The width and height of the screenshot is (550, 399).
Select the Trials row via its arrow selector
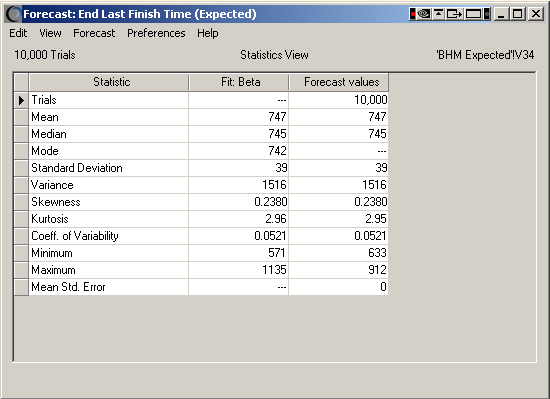21,100
